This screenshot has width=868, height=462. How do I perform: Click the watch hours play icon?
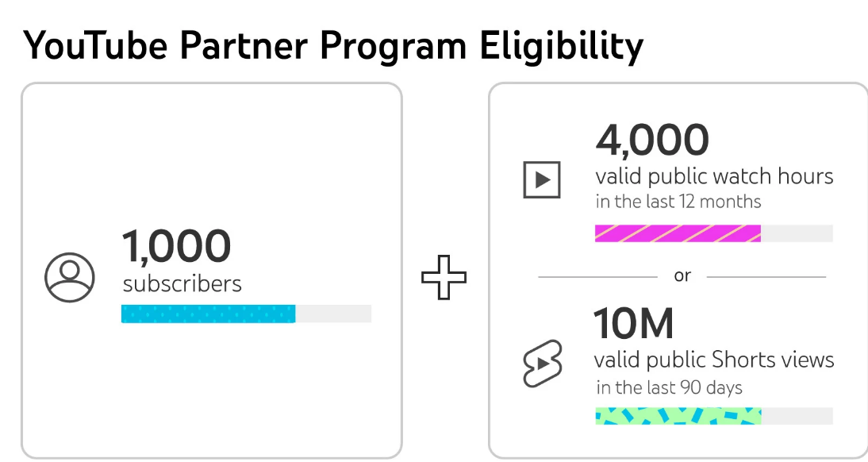(542, 179)
